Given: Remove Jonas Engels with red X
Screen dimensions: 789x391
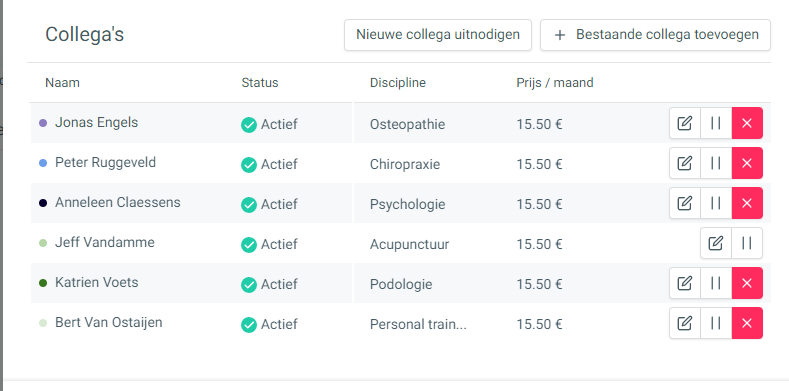Looking at the screenshot, I should click(x=747, y=123).
